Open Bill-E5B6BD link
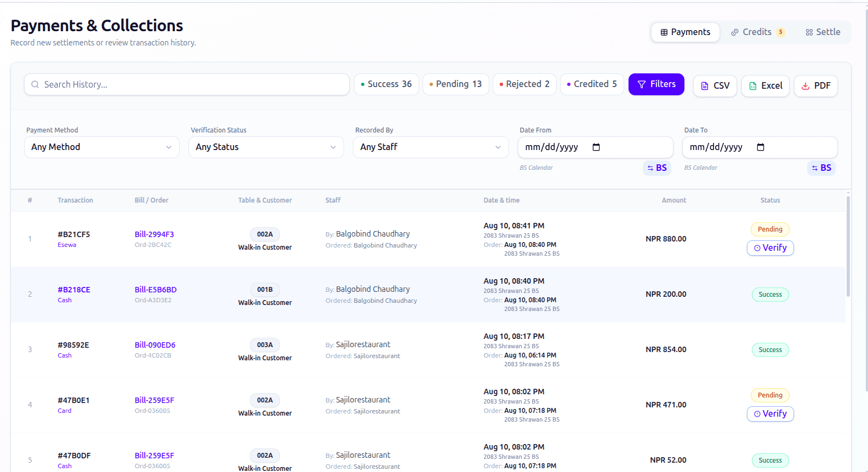The width and height of the screenshot is (868, 472). coord(156,290)
